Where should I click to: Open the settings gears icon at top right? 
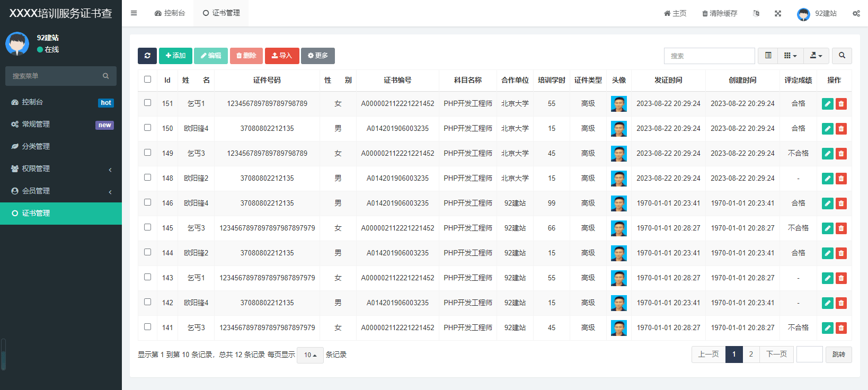click(856, 13)
